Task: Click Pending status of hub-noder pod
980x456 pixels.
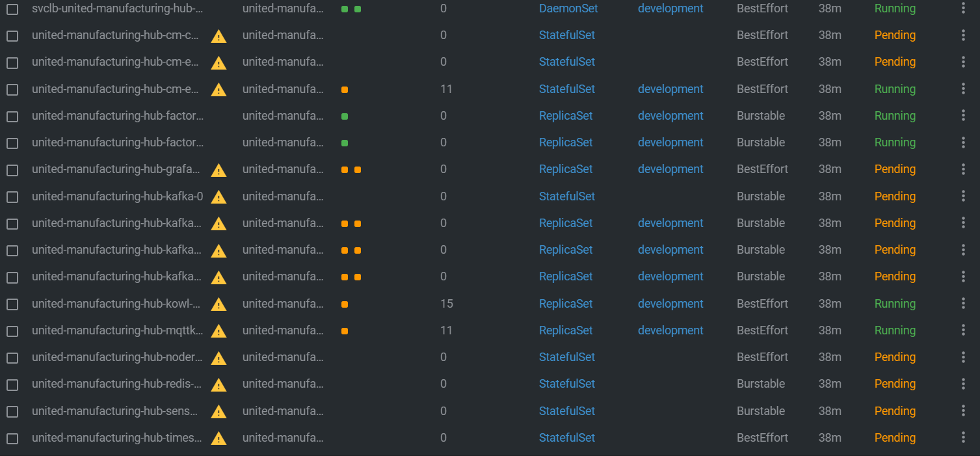Action: [895, 357]
